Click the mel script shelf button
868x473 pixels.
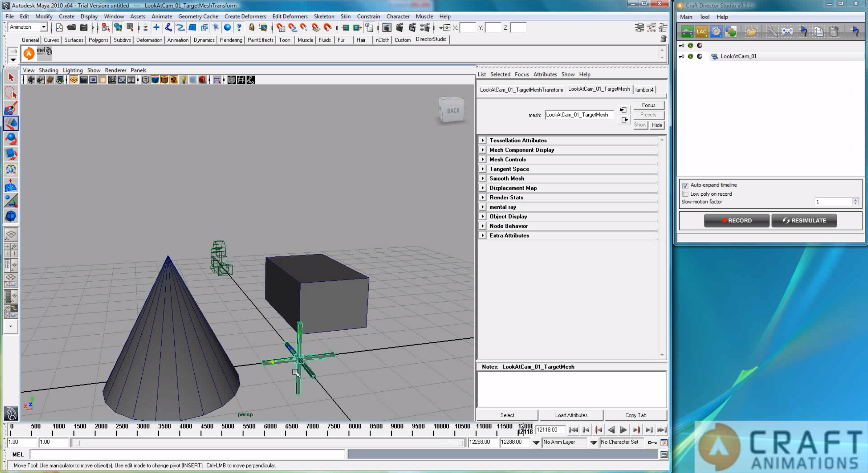44,53
